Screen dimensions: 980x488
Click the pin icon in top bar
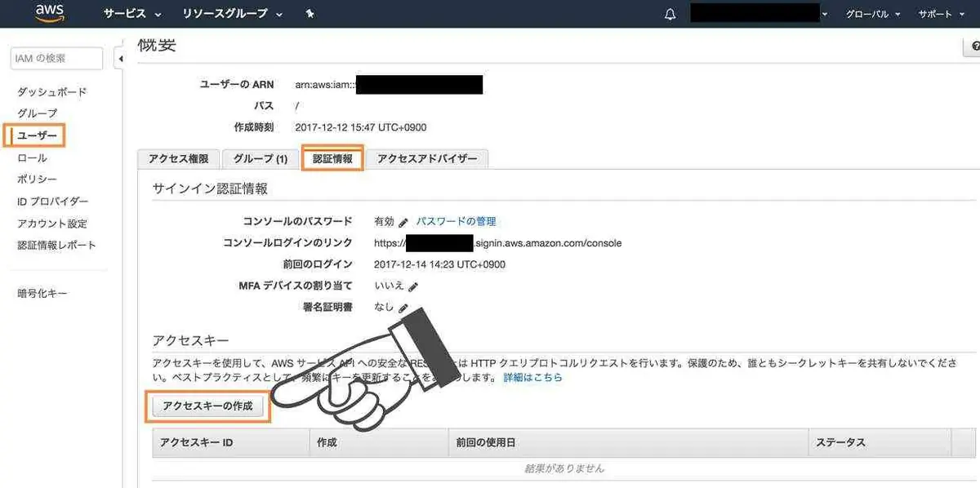pos(309,14)
